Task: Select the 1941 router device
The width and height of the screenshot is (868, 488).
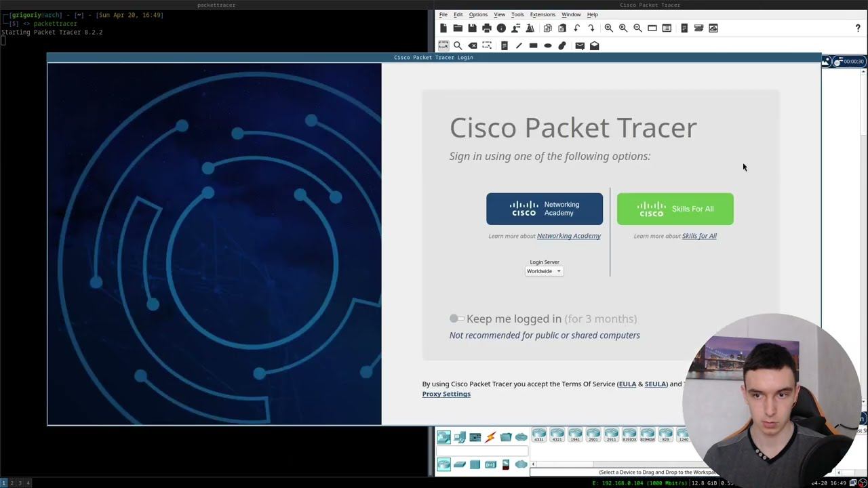Action: pos(575,435)
